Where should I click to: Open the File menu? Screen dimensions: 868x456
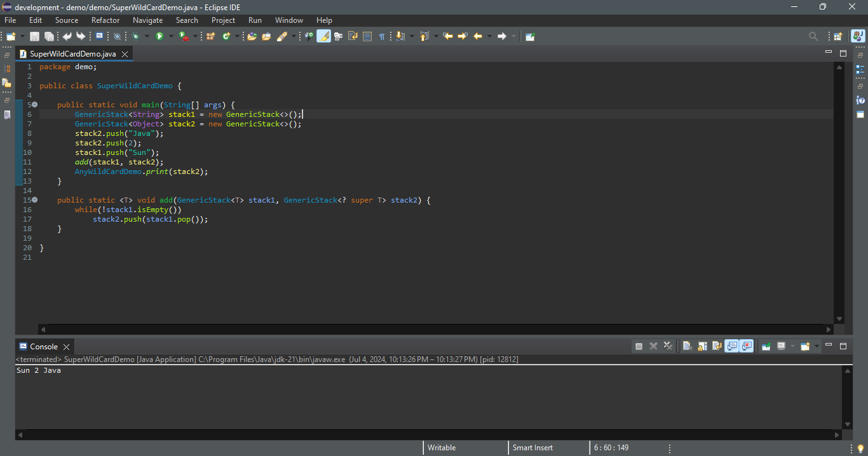pyautogui.click(x=10, y=20)
